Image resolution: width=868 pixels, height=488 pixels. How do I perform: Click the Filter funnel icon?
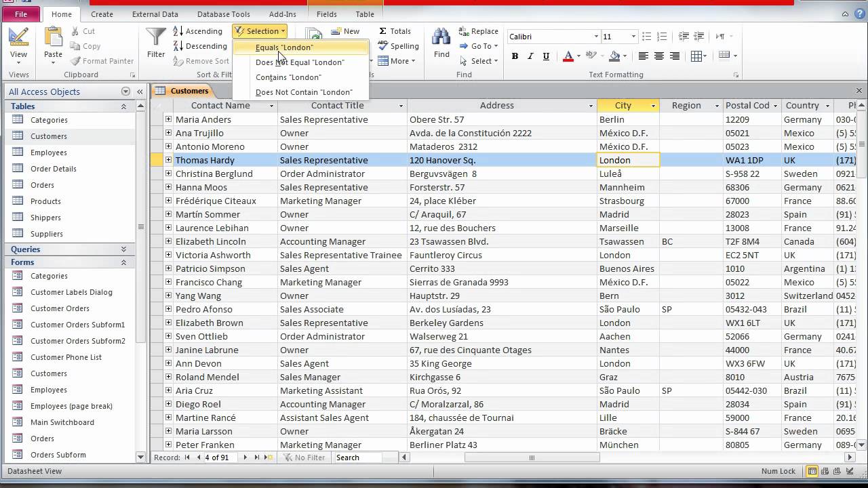(x=156, y=38)
